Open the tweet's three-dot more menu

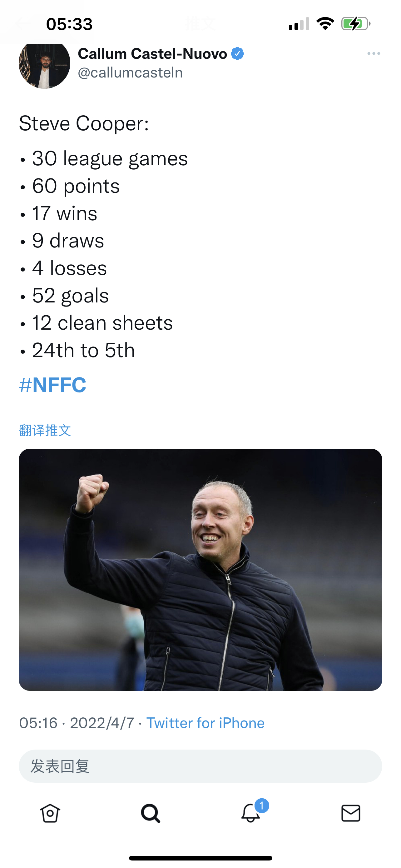click(374, 53)
